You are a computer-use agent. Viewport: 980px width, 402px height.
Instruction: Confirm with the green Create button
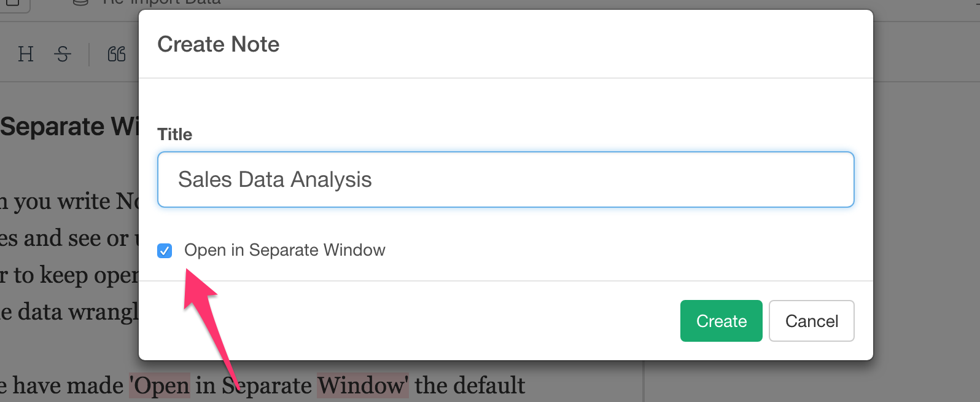(721, 321)
